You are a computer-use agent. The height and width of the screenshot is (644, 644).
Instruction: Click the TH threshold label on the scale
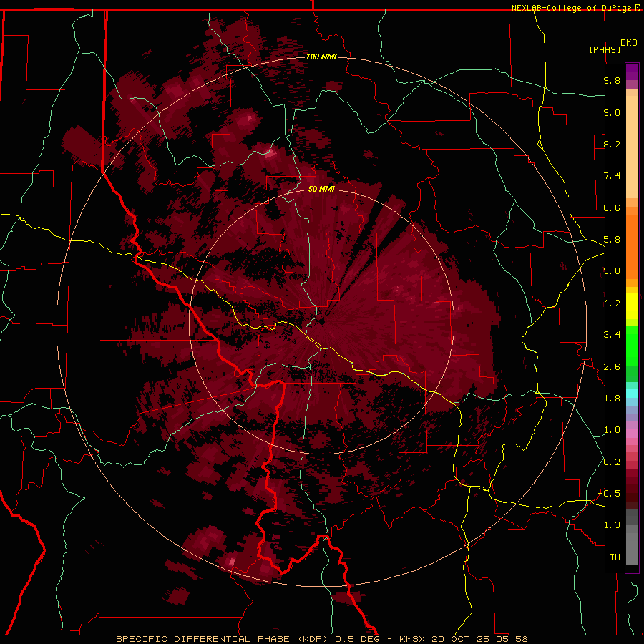(x=615, y=557)
